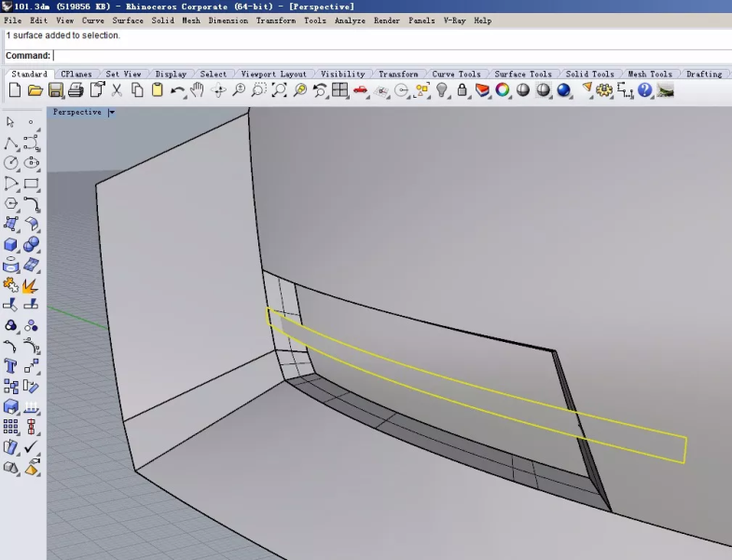
Task: Switch to the Surface Tools tab
Action: [522, 74]
